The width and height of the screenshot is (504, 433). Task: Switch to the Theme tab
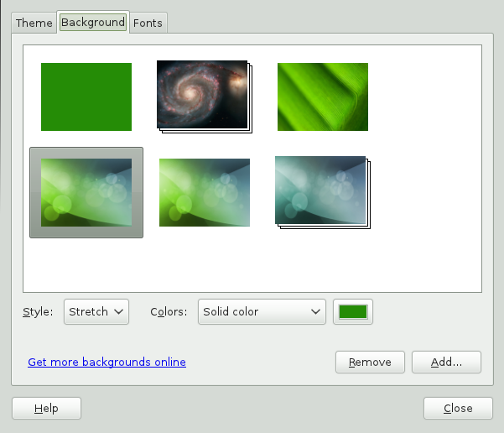point(34,23)
